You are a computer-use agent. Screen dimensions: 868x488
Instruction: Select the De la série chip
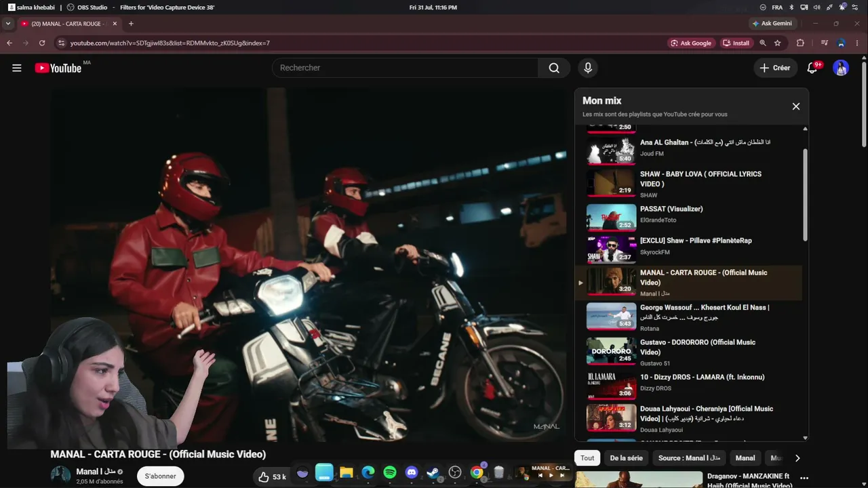(x=626, y=458)
